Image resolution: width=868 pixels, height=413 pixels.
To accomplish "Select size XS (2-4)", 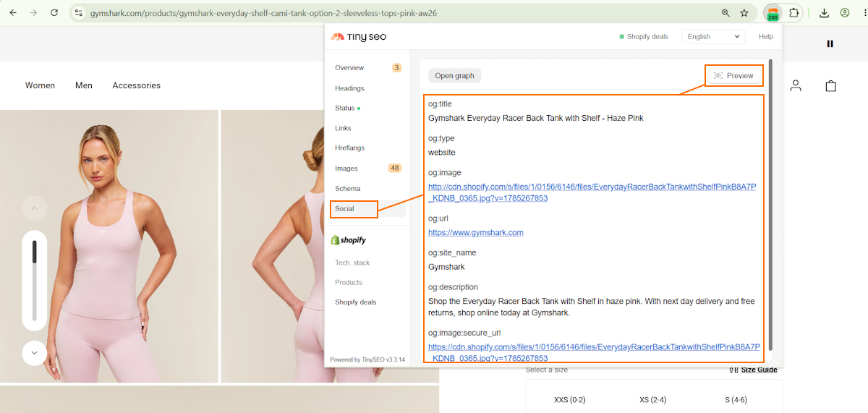I will (654, 399).
